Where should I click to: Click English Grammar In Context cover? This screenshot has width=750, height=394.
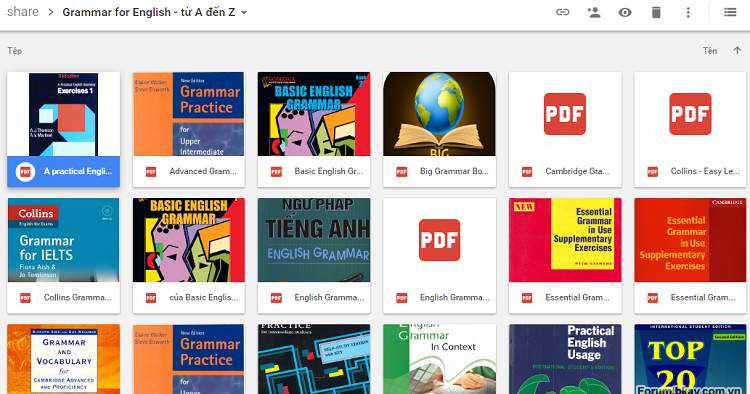(x=439, y=359)
